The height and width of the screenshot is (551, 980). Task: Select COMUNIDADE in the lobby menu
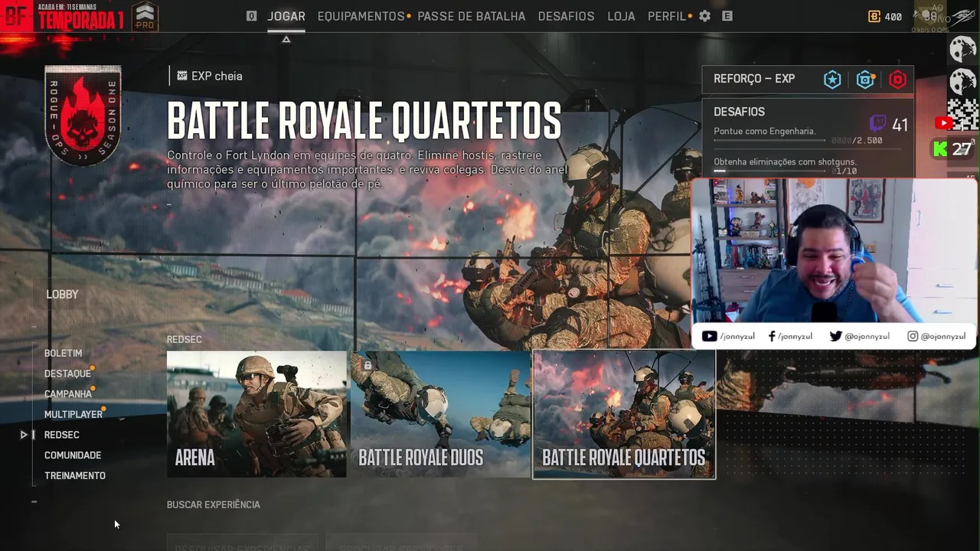pos(73,455)
